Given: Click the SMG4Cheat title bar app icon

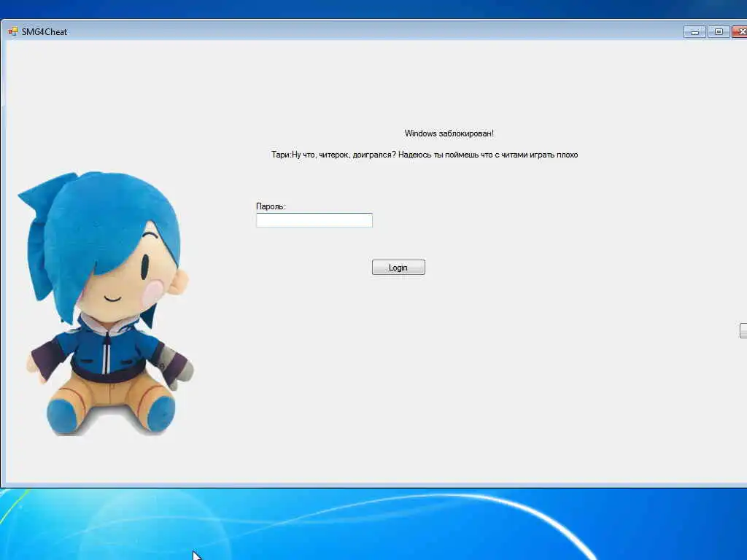Looking at the screenshot, I should click(12, 32).
